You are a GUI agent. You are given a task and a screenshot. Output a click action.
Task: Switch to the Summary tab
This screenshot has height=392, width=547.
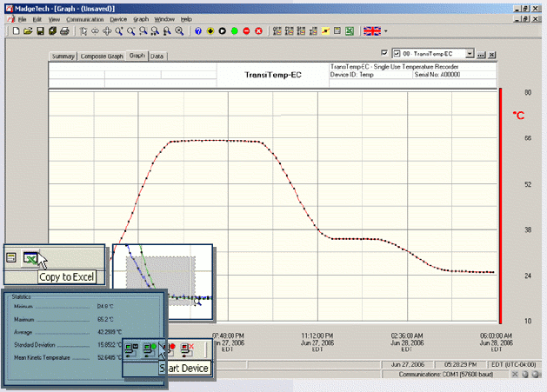[63, 56]
